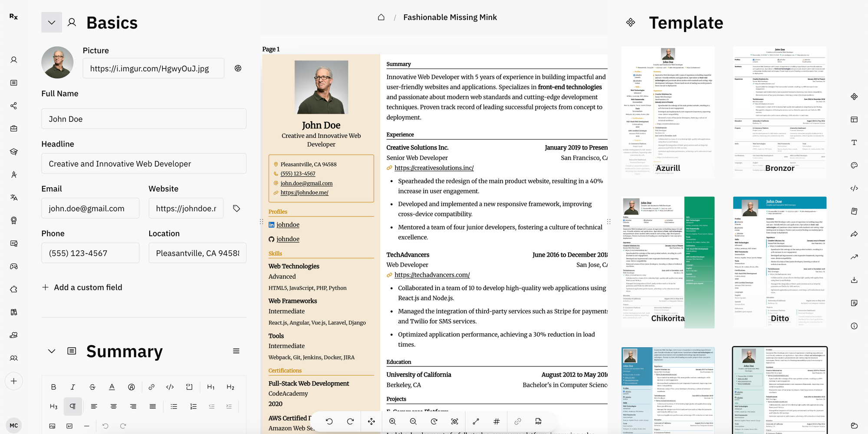Open Typography settings in right sidebar
This screenshot has height=434, width=868.
854,142
